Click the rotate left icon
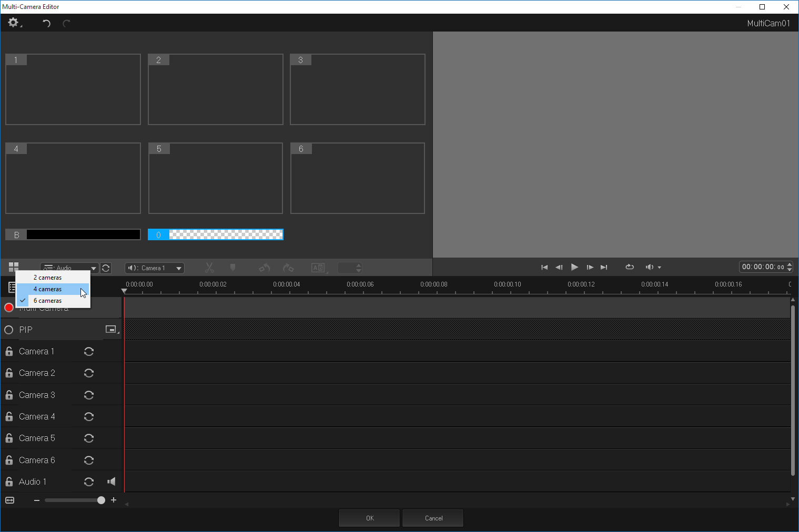 click(x=264, y=268)
